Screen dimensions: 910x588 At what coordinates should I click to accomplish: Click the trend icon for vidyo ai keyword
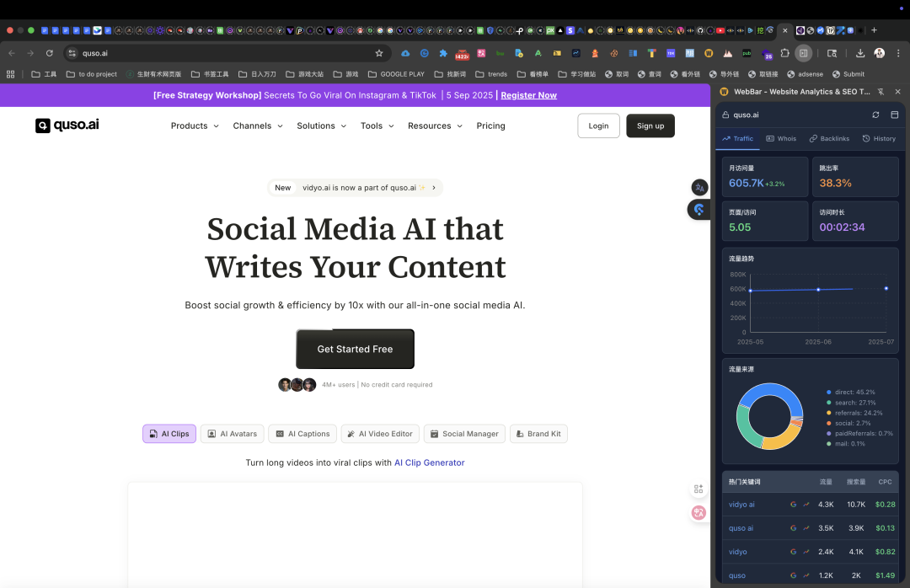(x=806, y=505)
